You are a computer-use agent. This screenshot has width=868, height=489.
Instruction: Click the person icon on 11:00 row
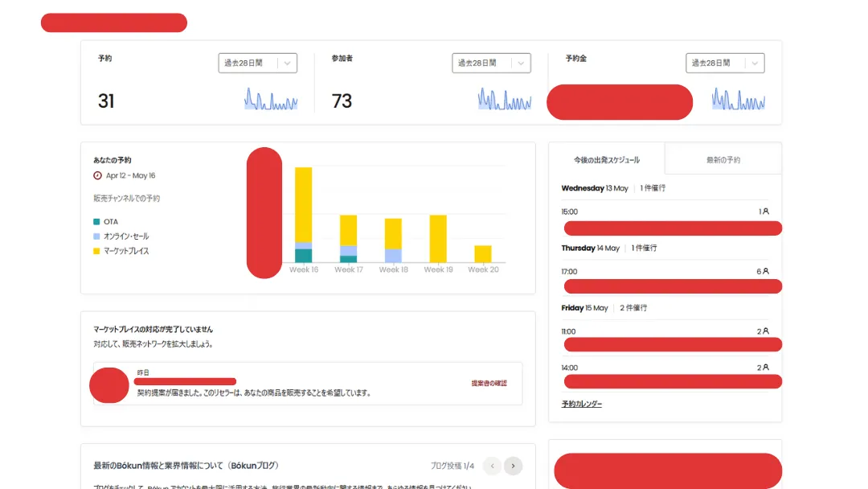(x=766, y=331)
